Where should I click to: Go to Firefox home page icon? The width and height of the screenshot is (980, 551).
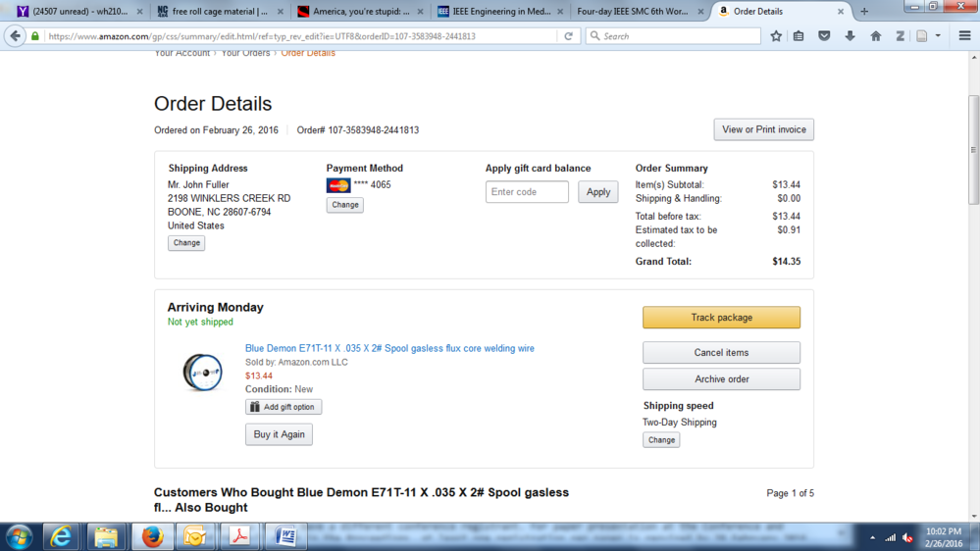coord(876,36)
